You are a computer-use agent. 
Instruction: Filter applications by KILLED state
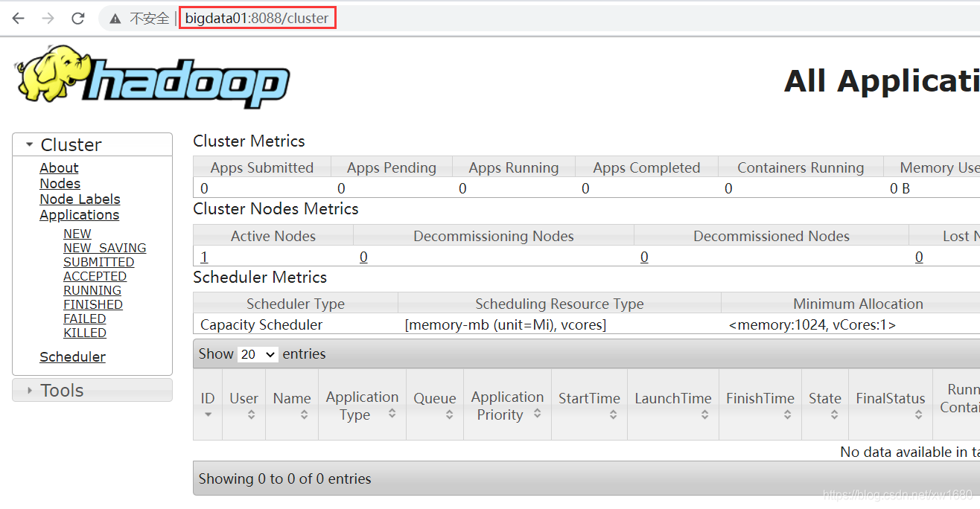pyautogui.click(x=84, y=333)
